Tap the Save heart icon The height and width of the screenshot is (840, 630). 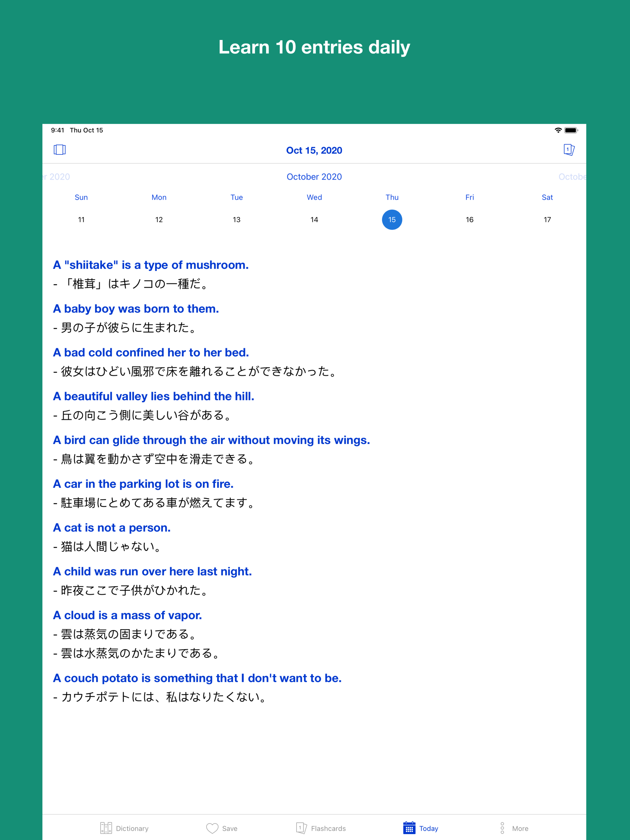click(212, 828)
